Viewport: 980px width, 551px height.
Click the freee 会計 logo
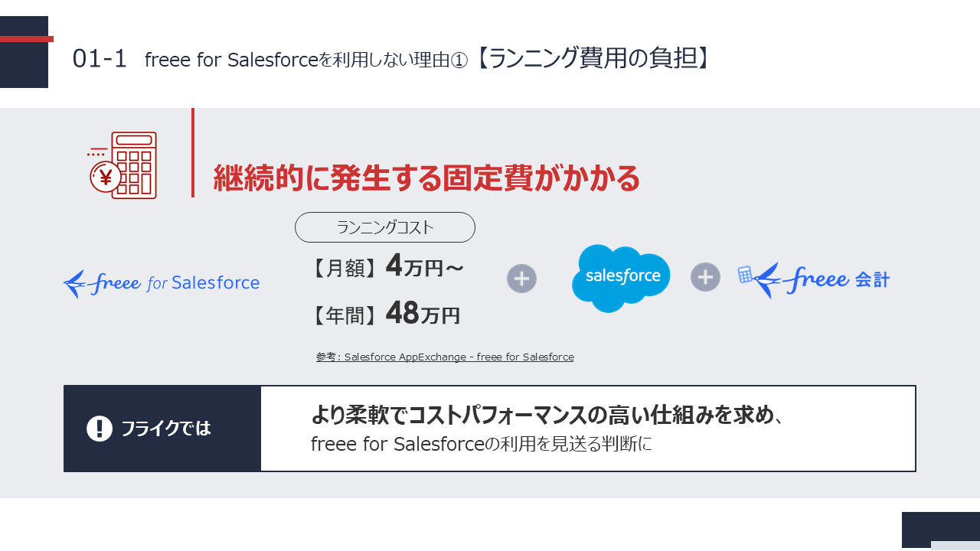coord(813,279)
